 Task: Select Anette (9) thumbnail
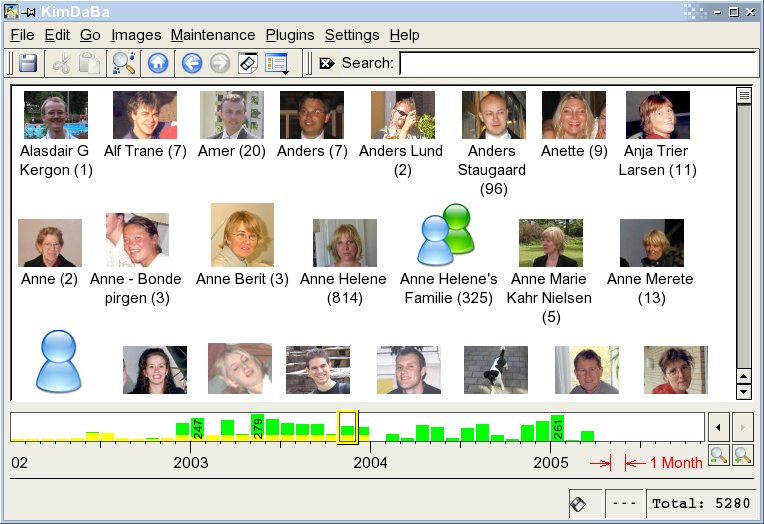[x=574, y=115]
